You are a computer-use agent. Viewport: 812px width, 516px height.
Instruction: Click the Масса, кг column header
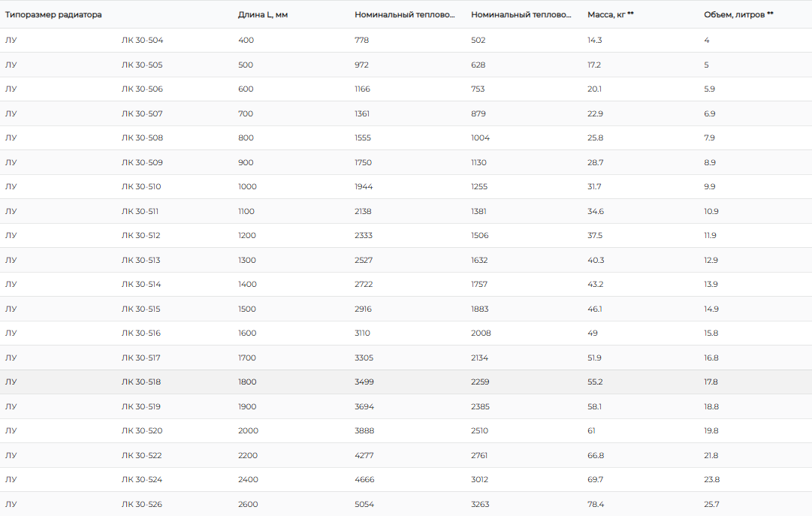[x=610, y=15]
